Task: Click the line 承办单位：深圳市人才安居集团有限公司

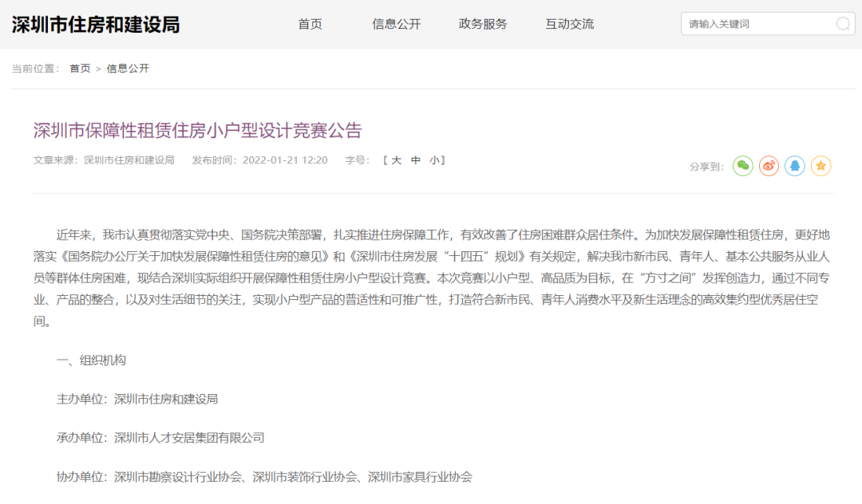Action: [x=160, y=438]
